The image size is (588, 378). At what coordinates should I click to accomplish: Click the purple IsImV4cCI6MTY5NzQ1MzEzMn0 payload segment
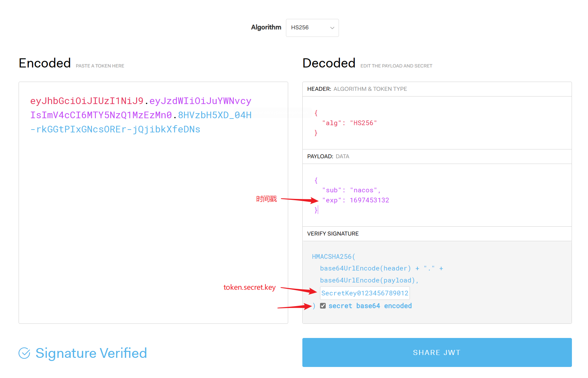coord(101,115)
